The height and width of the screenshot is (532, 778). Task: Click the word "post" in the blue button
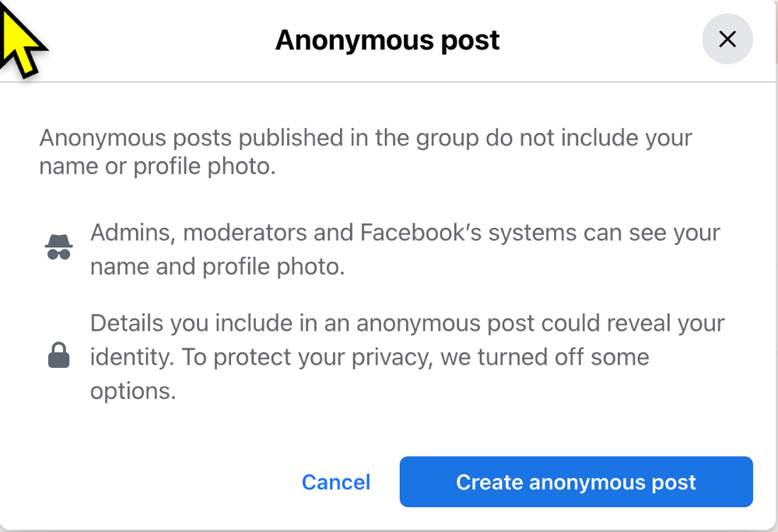[x=674, y=482]
